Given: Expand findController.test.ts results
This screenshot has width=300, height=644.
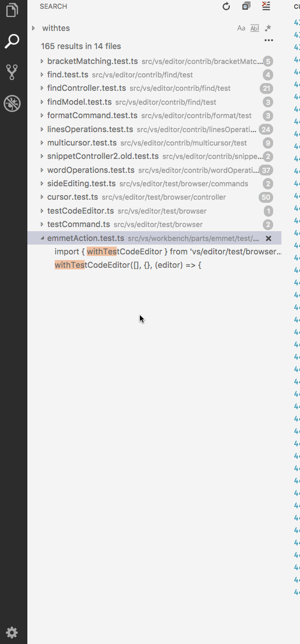Looking at the screenshot, I should click(42, 88).
